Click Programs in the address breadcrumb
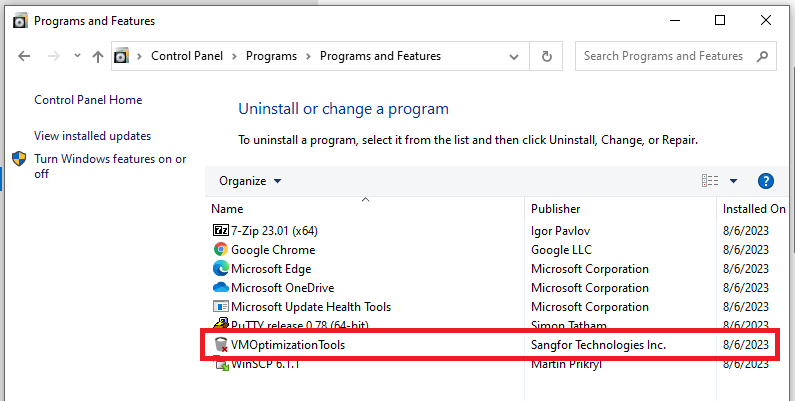This screenshot has height=401, width=795. pyautogui.click(x=271, y=56)
